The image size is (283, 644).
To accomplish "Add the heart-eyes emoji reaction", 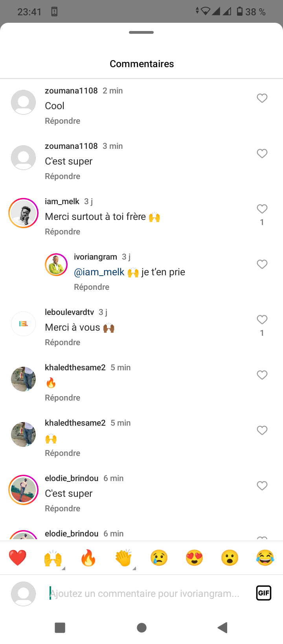I will point(194,558).
